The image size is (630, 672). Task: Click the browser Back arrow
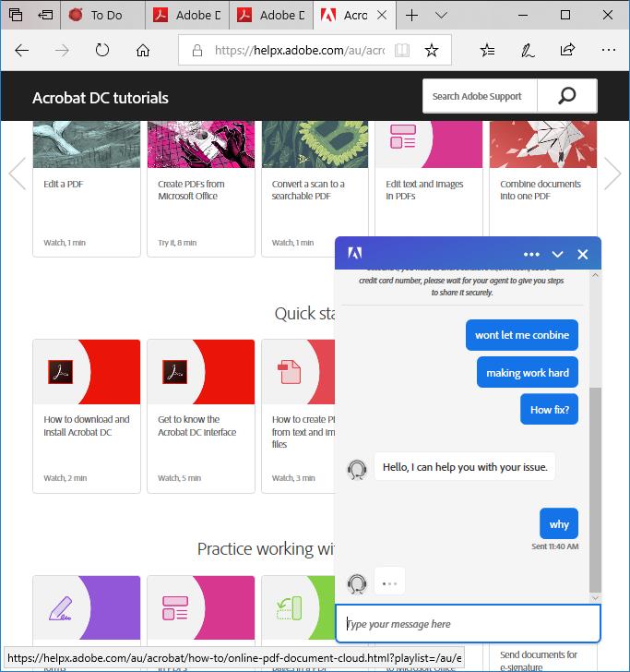[x=21, y=51]
